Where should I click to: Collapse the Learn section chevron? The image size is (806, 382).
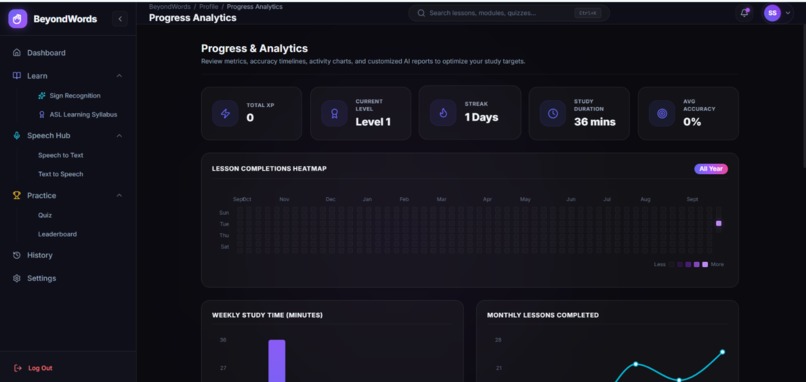[119, 76]
